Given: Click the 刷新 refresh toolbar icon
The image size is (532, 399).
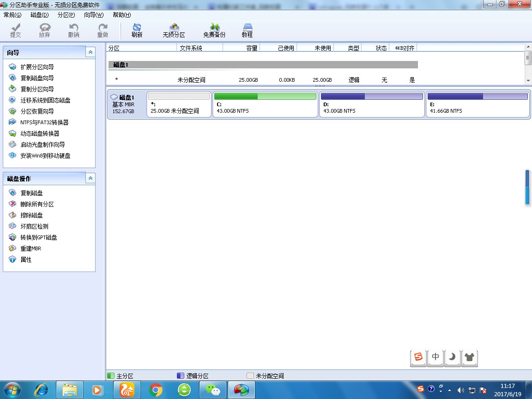Looking at the screenshot, I should coord(137,30).
